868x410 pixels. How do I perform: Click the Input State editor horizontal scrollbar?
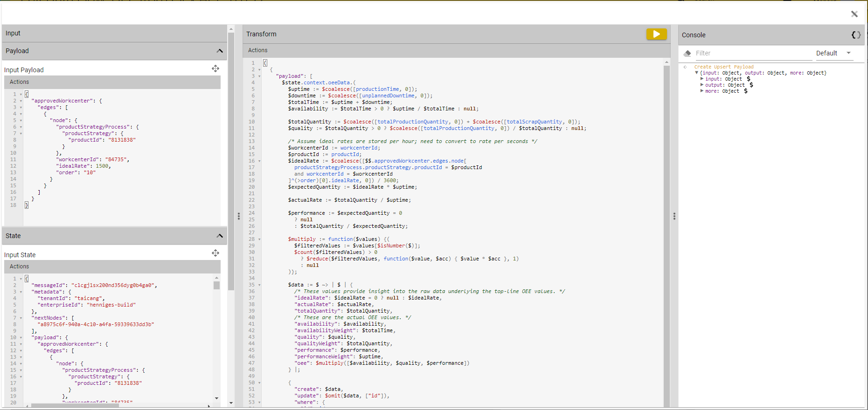[x=75, y=405]
